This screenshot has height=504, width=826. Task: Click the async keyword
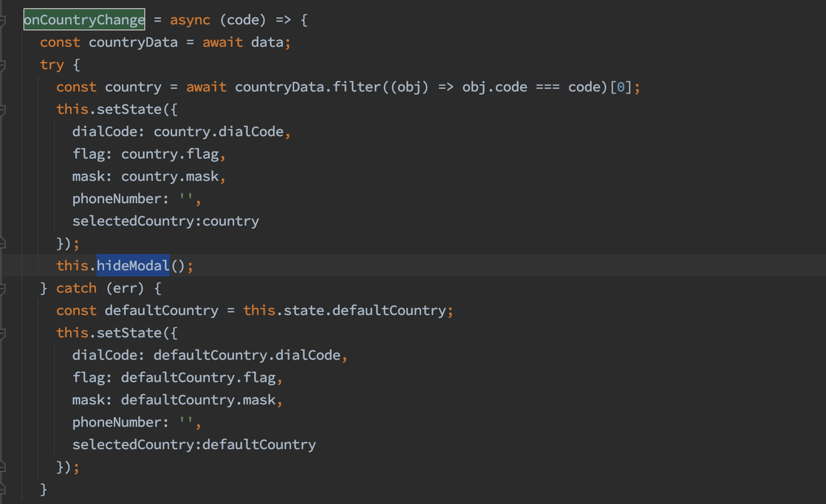click(190, 20)
